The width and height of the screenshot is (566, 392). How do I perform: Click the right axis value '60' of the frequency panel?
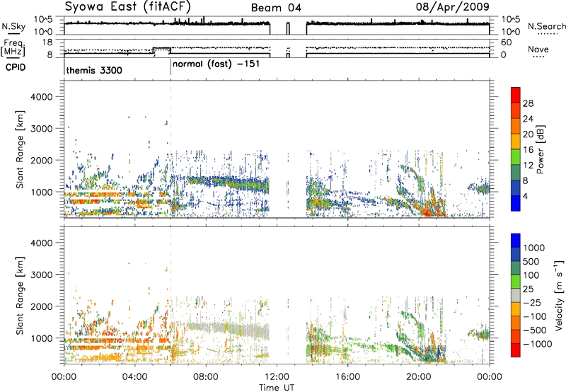coord(506,42)
